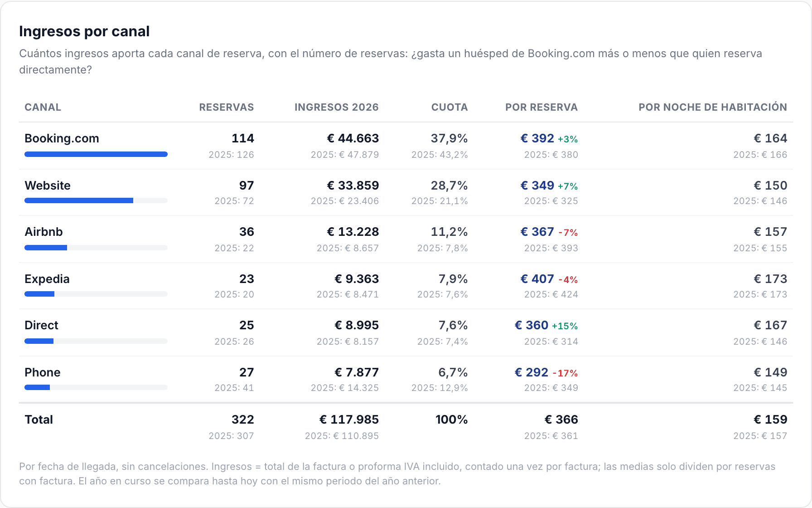Click the Airbnb revenue share bar
This screenshot has height=508, width=812.
pos(96,248)
